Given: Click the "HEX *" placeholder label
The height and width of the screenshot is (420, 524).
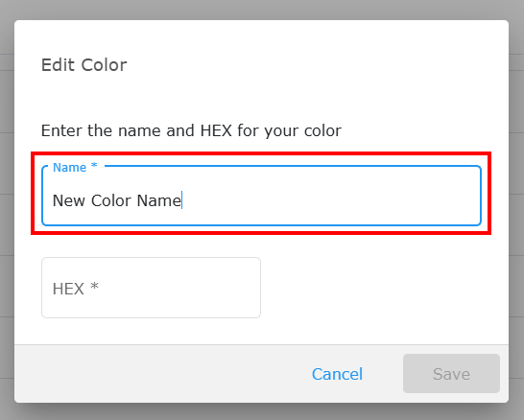Looking at the screenshot, I should tap(76, 289).
